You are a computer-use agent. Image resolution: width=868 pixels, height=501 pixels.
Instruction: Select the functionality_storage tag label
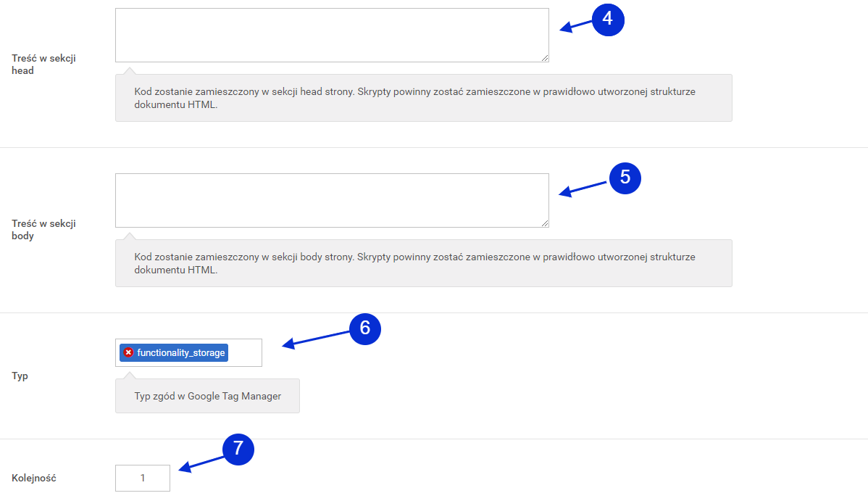[x=181, y=352]
